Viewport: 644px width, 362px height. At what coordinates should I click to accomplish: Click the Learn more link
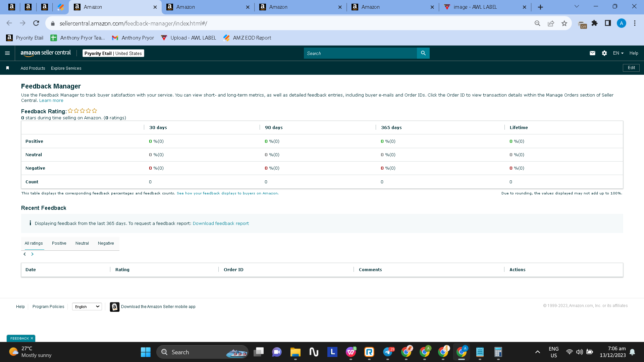coord(51,101)
